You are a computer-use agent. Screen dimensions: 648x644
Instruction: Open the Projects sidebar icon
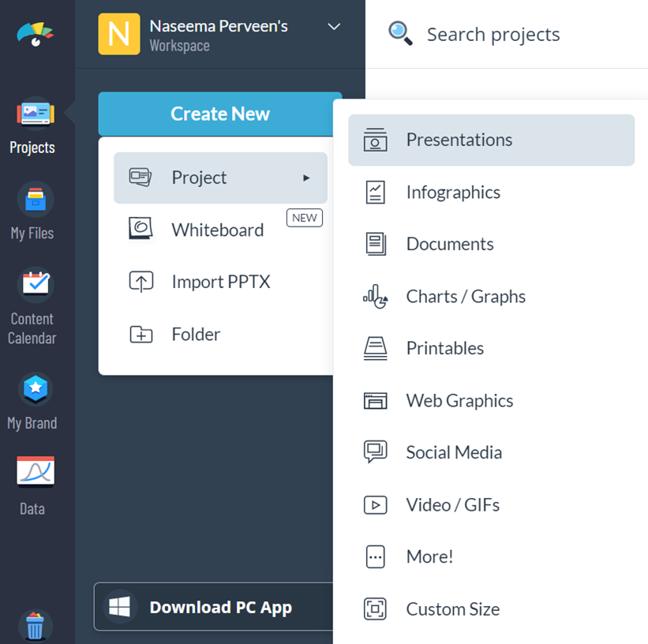[36, 114]
